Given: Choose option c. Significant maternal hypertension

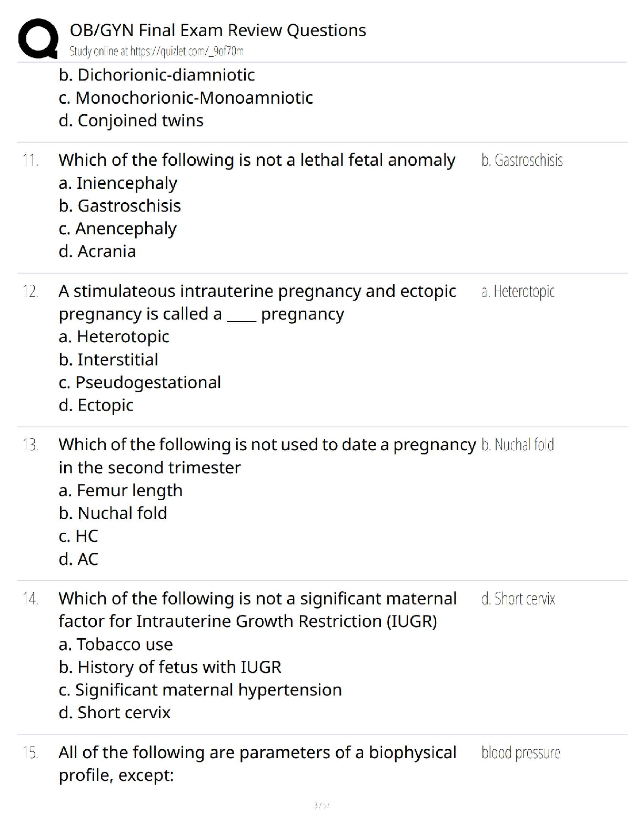Looking at the screenshot, I should click(200, 690).
